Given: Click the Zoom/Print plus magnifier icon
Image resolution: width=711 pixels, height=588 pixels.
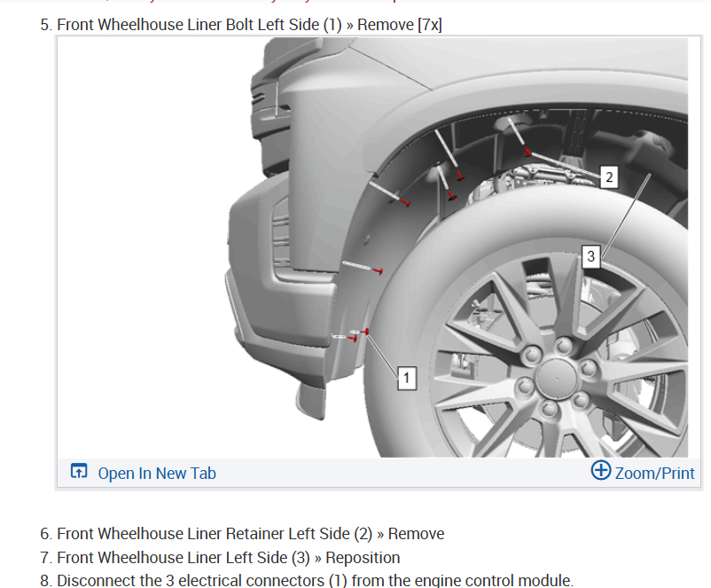Looking at the screenshot, I should coord(601,470).
